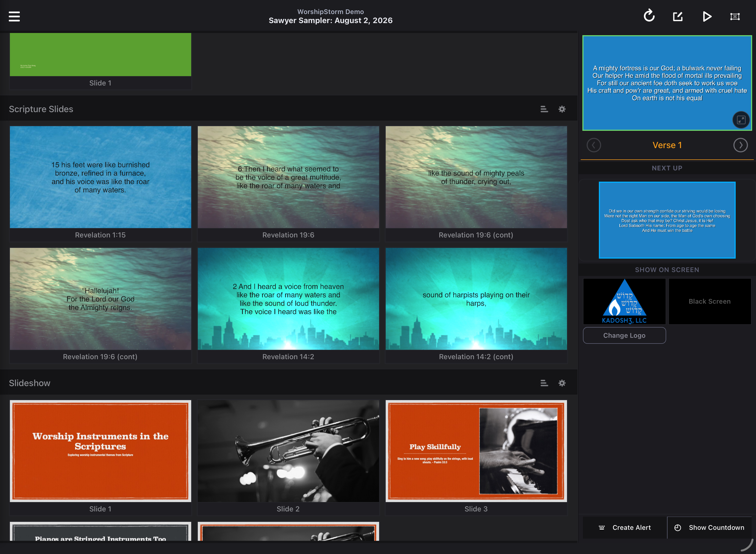
Task: Open the Slideshow gear settings
Action: pos(562,383)
